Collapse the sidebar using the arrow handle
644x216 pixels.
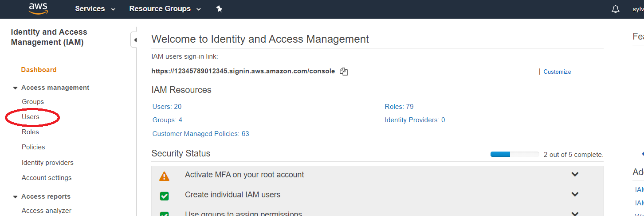coord(135,40)
